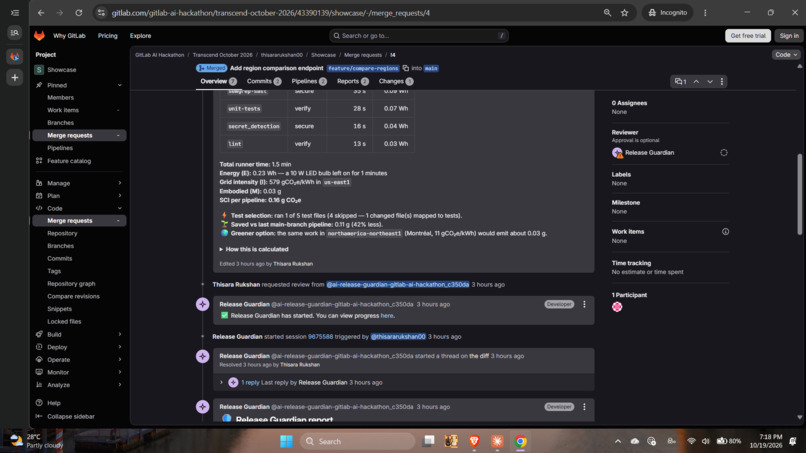Open Repository graph in sidebar
806x453 pixels.
coord(71,284)
